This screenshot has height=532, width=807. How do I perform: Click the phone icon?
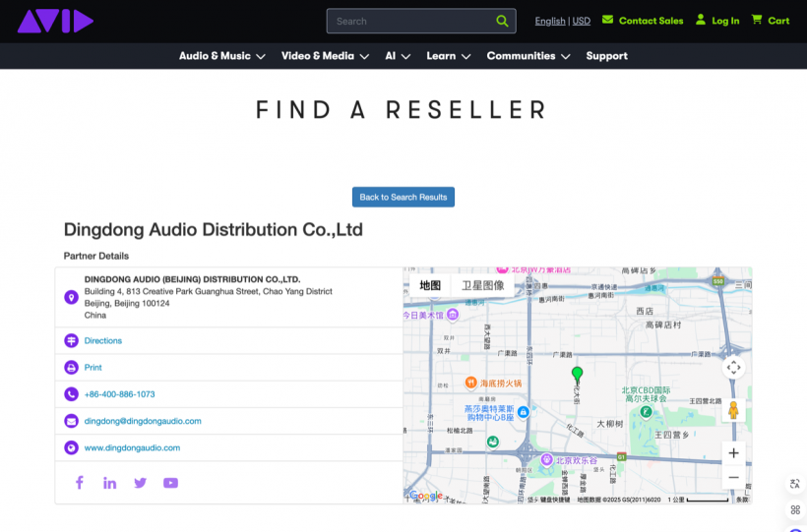[71, 394]
